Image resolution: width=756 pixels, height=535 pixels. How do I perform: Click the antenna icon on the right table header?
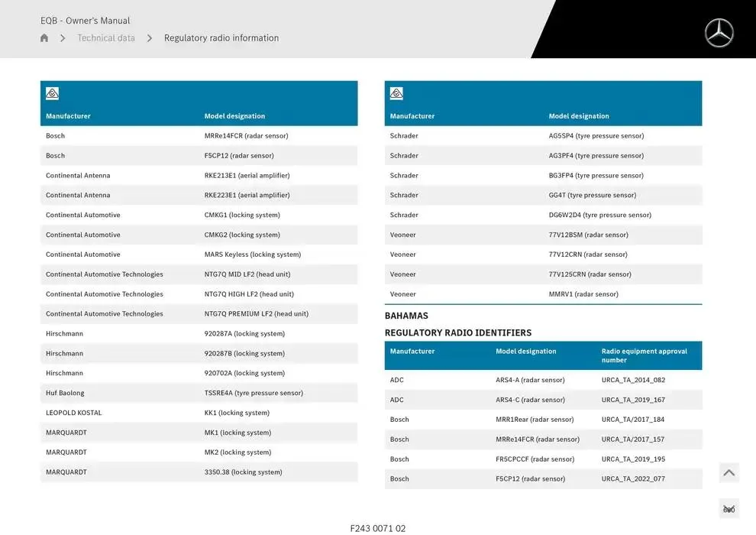coord(396,92)
